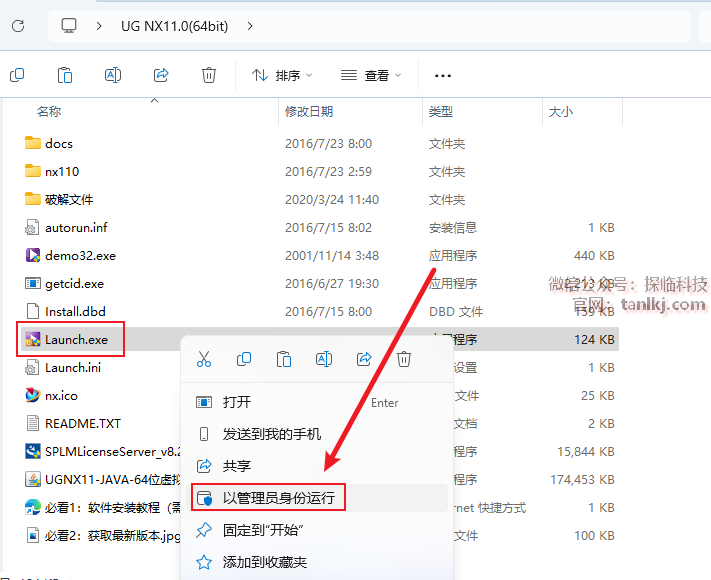This screenshot has width=711, height=580.
Task: Click the cut scissors icon in context menu
Action: (204, 359)
